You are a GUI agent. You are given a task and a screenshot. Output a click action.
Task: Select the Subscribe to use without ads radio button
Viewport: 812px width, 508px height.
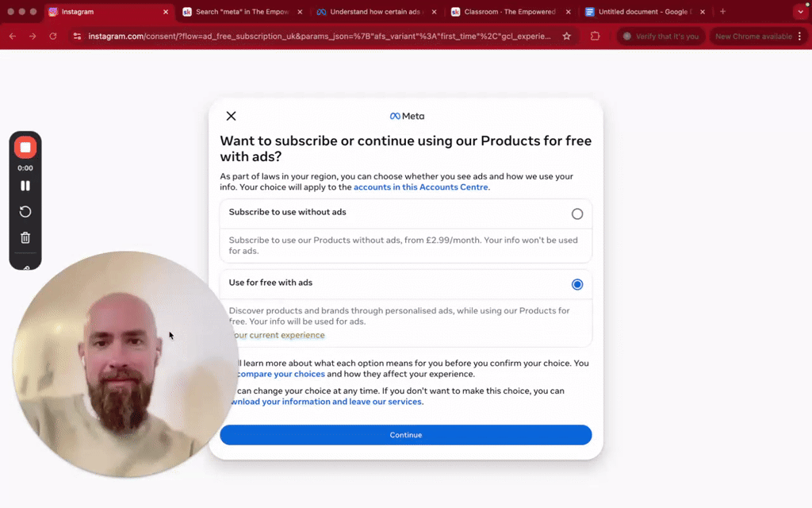577,214
